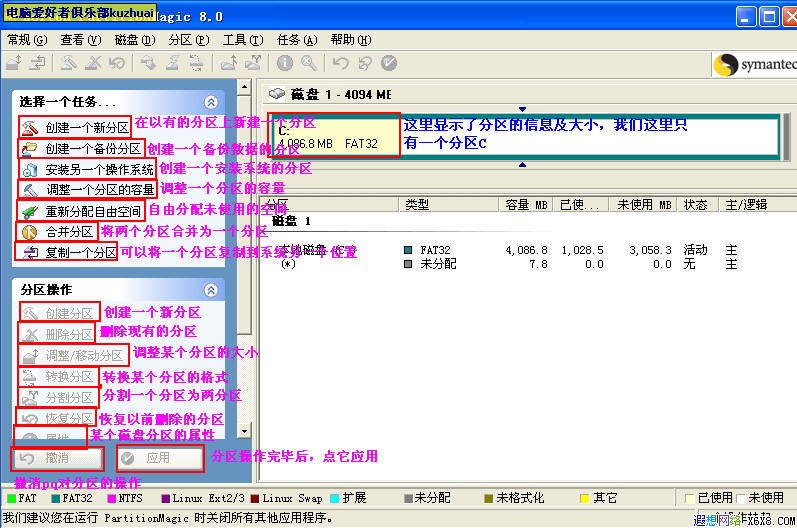The width and height of the screenshot is (797, 528).
Task: Open the 分区(P) menu
Action: [x=189, y=40]
